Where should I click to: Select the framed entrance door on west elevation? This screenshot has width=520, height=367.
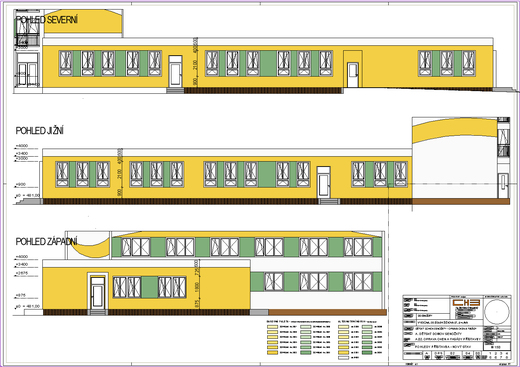pos(98,291)
